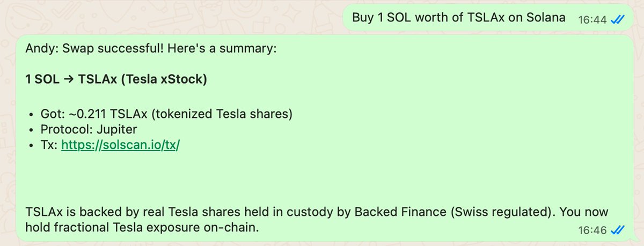Click the 16:46 message timestamp

pos(592,230)
